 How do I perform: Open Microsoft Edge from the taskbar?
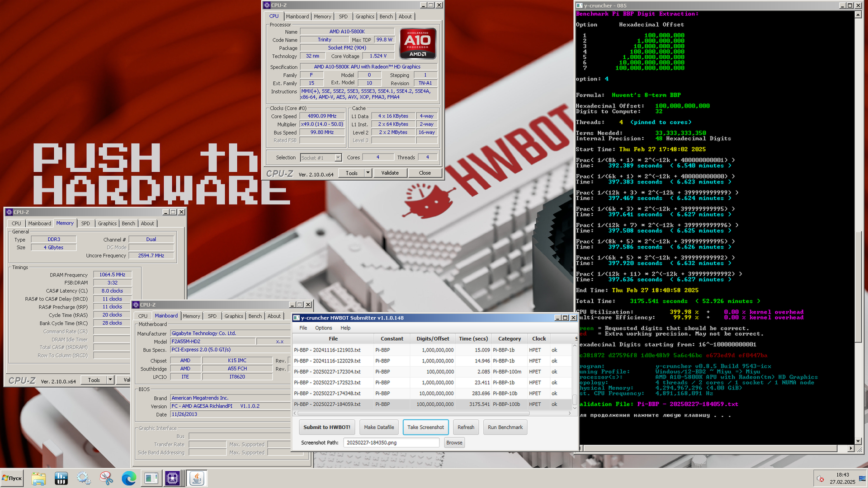click(x=129, y=478)
